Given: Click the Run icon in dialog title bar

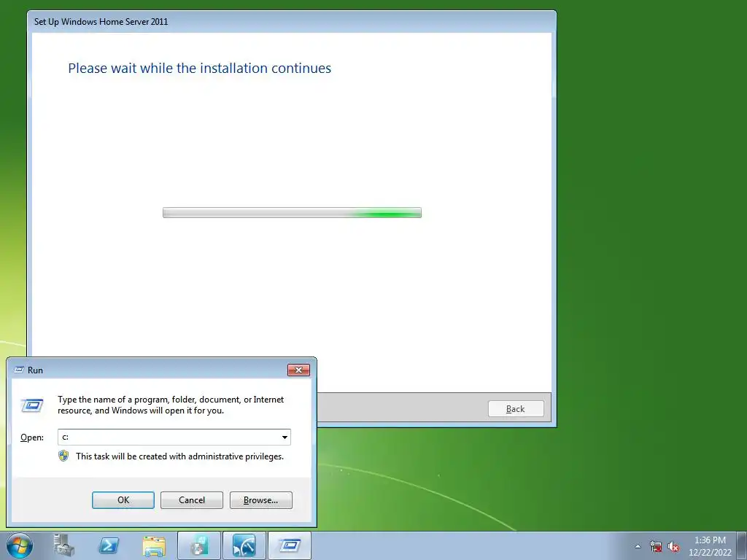Looking at the screenshot, I should click(x=19, y=370).
